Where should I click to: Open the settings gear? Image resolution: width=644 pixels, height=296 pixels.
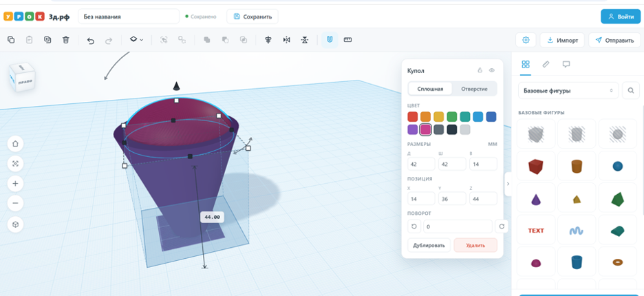pos(526,40)
